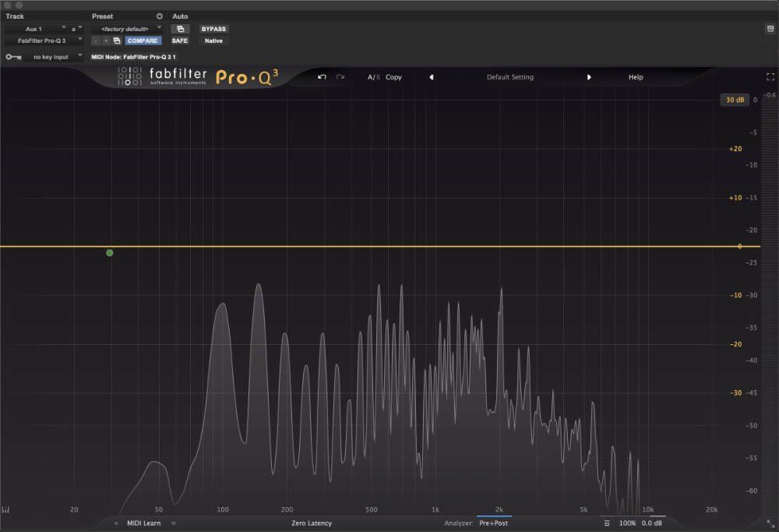Viewport: 779px width, 532px height.
Task: Open the Aux 1 track selector
Action: 36,29
